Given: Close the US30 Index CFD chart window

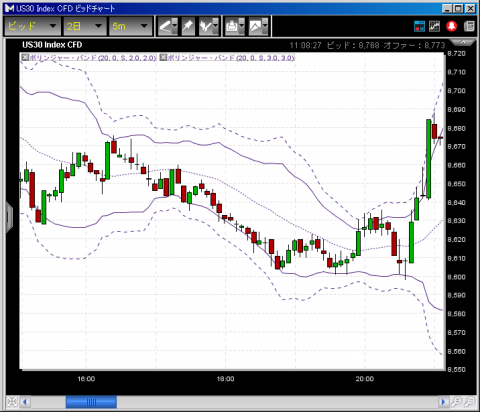Looking at the screenshot, I should tap(470, 8).
